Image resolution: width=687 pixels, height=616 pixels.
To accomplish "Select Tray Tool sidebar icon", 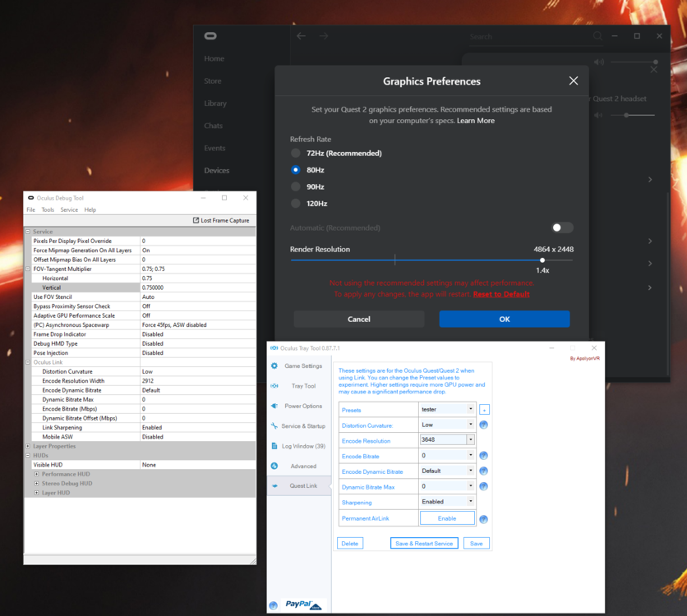I will point(274,386).
